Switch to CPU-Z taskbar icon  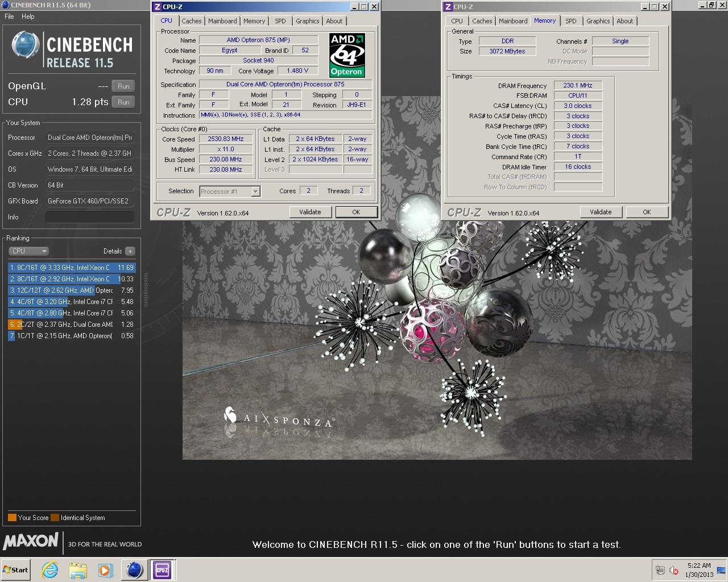click(x=162, y=570)
